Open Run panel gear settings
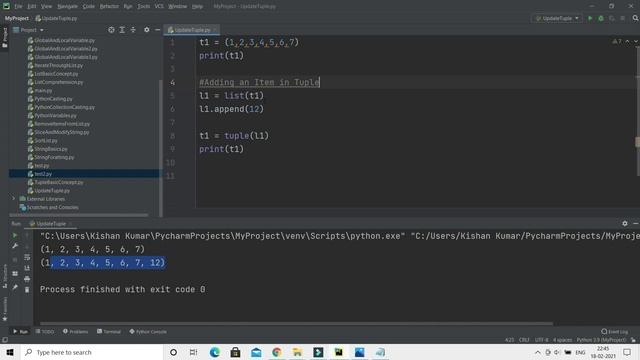The width and height of the screenshot is (640, 360). pyautogui.click(x=625, y=224)
